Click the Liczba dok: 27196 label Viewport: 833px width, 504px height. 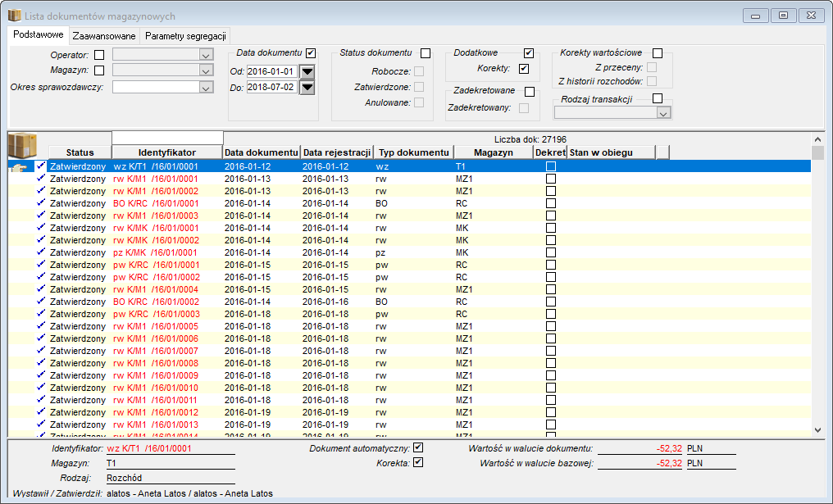click(x=530, y=139)
